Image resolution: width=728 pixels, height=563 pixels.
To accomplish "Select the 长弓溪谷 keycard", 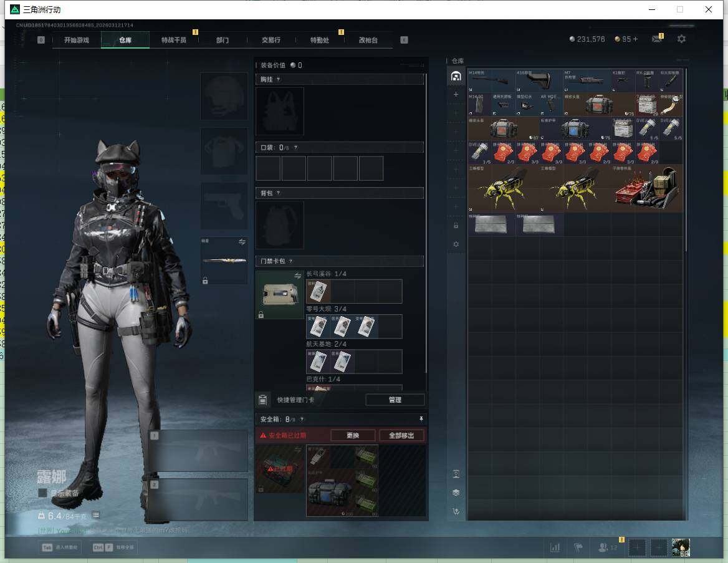I will point(318,291).
